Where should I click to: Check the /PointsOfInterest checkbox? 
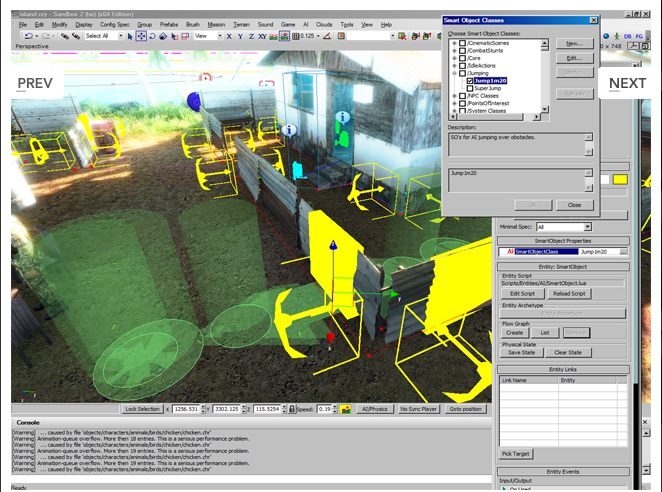tap(462, 103)
